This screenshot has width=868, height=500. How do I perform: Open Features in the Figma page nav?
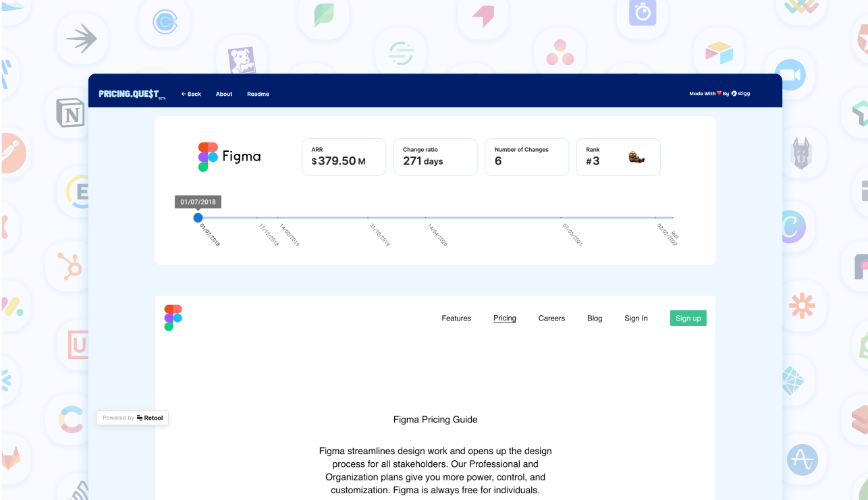(x=456, y=318)
